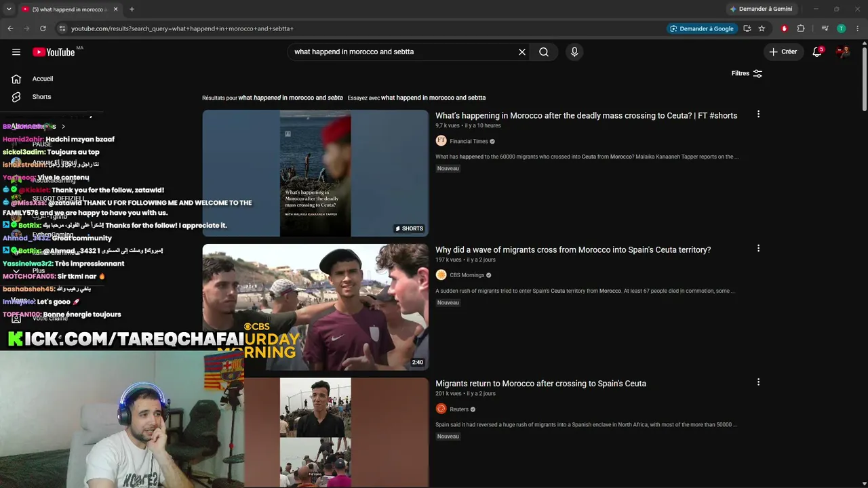Open the Financial Times channel avatar

pyautogui.click(x=441, y=141)
